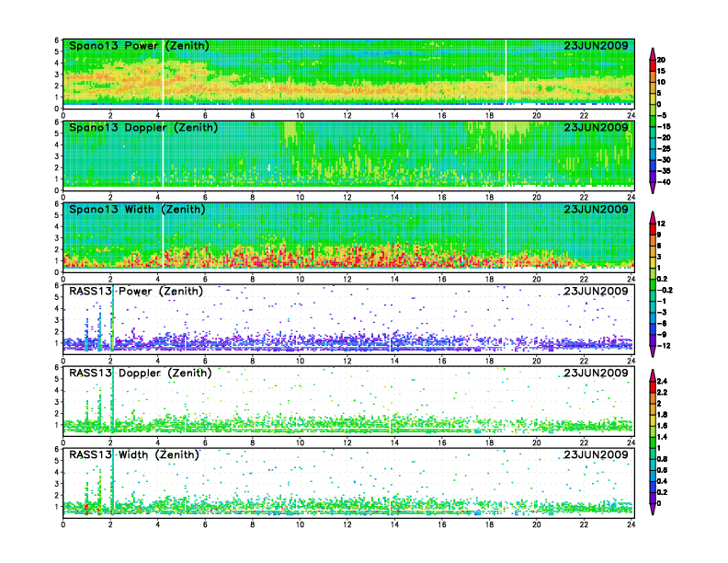Screen dimensions: 728x563
Task: Click the red segment above 2.2 on bottom colorbar
Action: point(653,387)
